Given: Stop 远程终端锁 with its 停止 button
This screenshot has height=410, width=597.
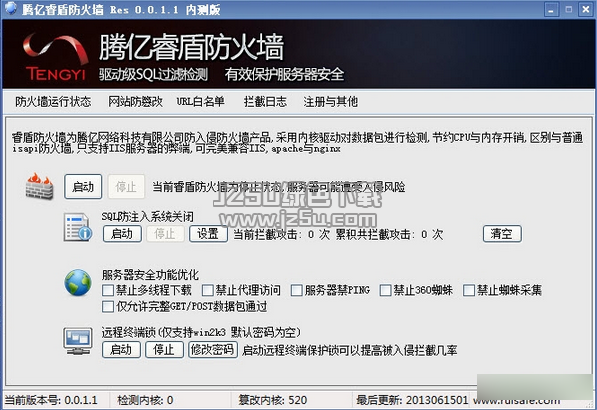Looking at the screenshot, I should [164, 349].
